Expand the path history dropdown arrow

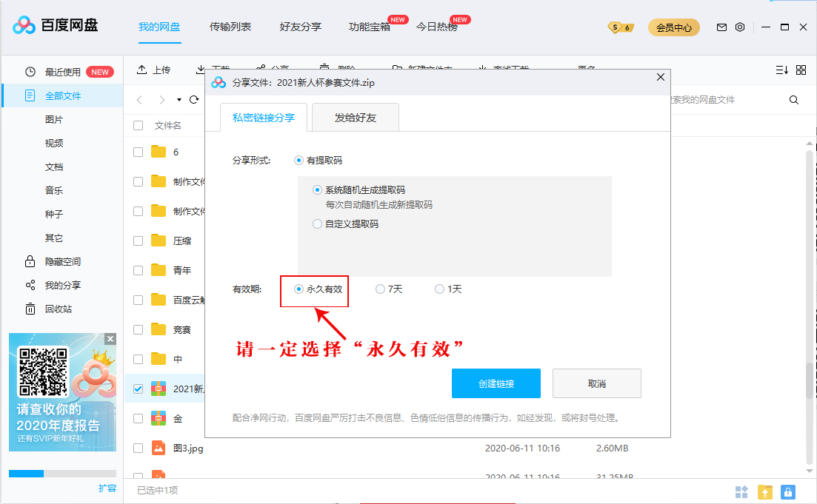point(179,99)
